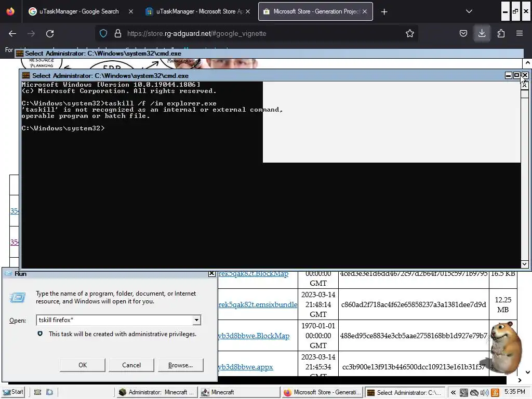
Task: Bookmark this page with the star
Action: point(409,33)
